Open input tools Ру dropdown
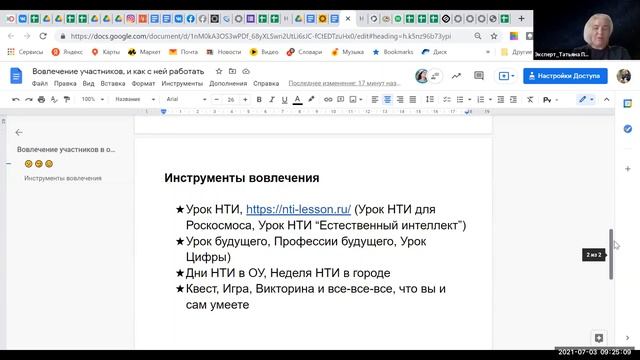640x360 pixels. (550, 100)
